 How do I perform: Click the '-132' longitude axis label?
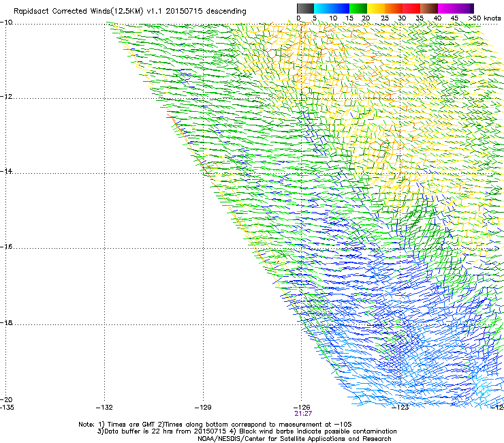104,408
